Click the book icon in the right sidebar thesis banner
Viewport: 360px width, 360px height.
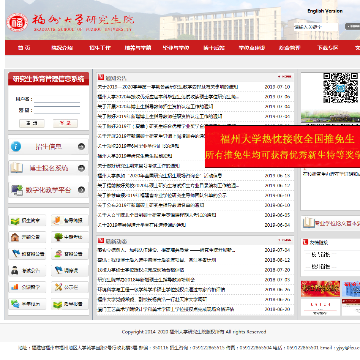coord(309,223)
